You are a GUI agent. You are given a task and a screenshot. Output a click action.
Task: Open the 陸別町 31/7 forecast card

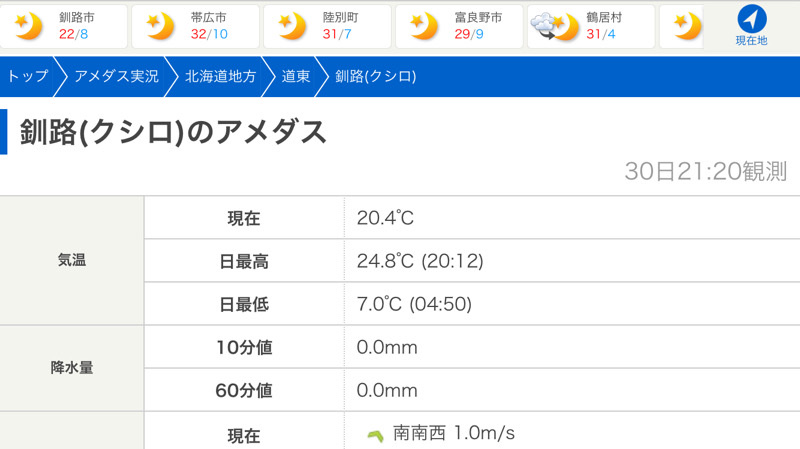point(328,27)
